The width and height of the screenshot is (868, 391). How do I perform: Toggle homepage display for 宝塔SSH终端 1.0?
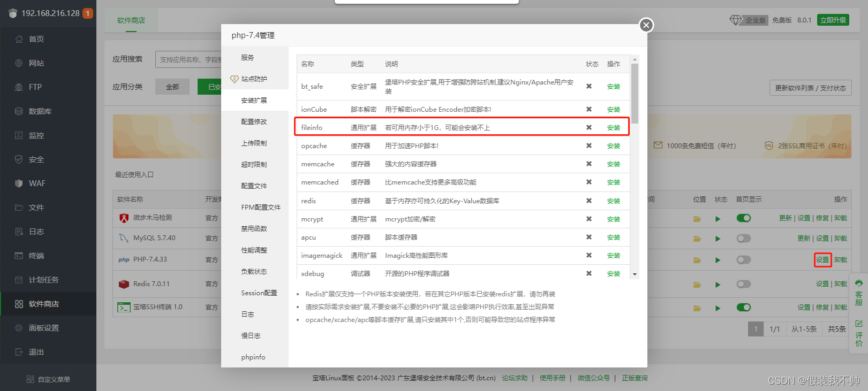743,308
